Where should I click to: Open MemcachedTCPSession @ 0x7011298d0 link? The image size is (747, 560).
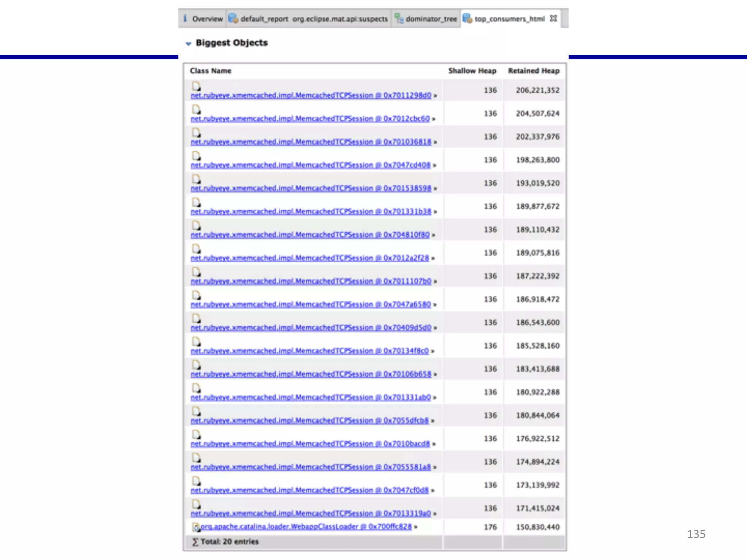(311, 96)
